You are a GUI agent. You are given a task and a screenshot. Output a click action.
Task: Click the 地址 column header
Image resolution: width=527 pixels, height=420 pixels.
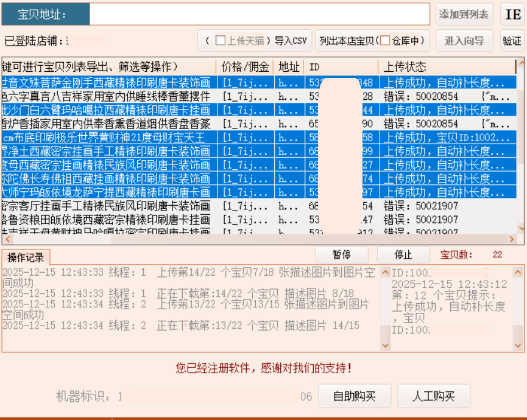click(289, 67)
